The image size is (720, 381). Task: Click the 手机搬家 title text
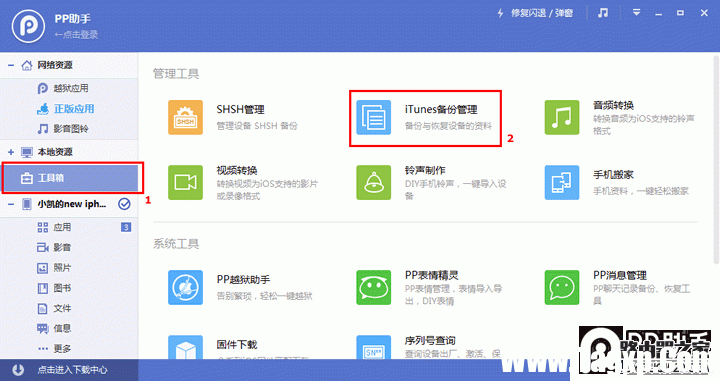point(613,175)
